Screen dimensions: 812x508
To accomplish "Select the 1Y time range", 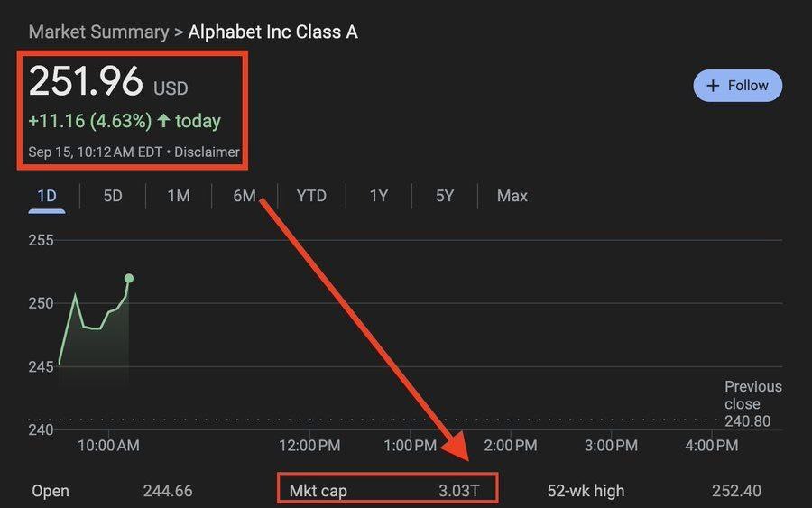I will (379, 196).
